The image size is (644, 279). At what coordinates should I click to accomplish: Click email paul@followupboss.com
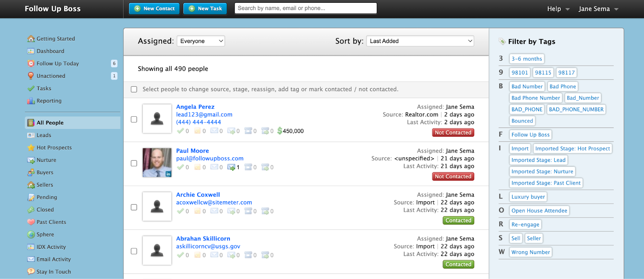tap(210, 158)
